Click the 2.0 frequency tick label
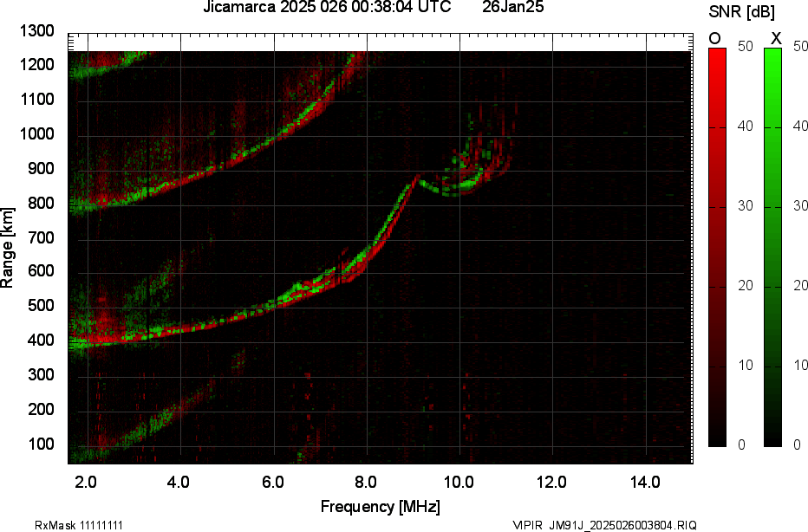Image resolution: width=808 pixels, height=532 pixels. [x=86, y=483]
